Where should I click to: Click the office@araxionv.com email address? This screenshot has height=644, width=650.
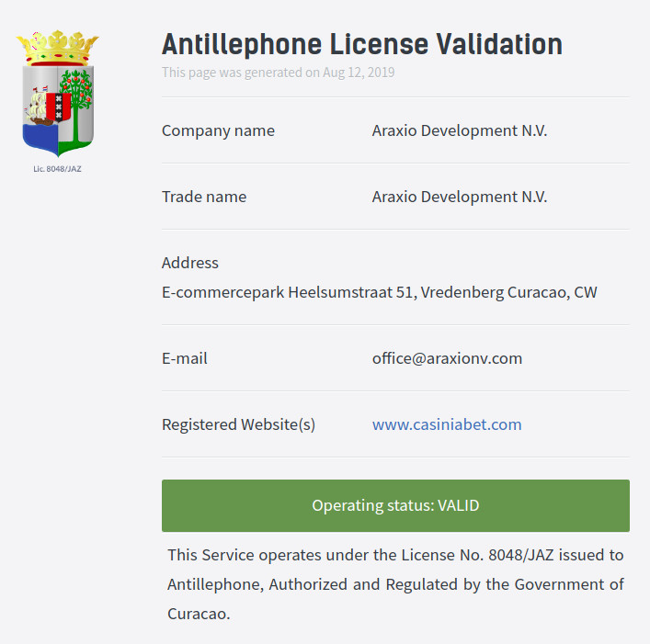click(x=448, y=358)
